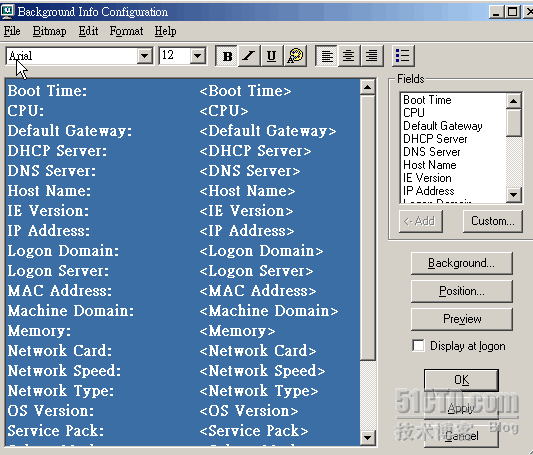
Task: Click the 'IE Version:' label in editor
Action: [48, 211]
